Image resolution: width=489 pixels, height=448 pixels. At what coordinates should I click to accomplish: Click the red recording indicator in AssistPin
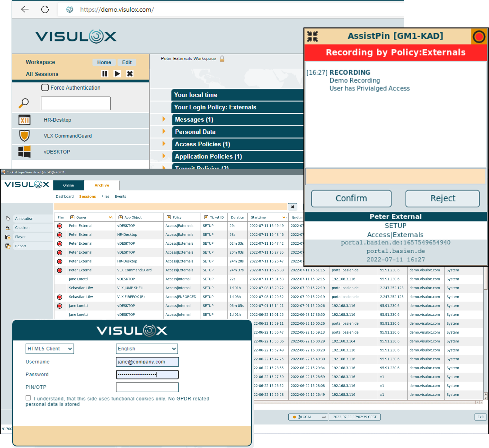(479, 37)
